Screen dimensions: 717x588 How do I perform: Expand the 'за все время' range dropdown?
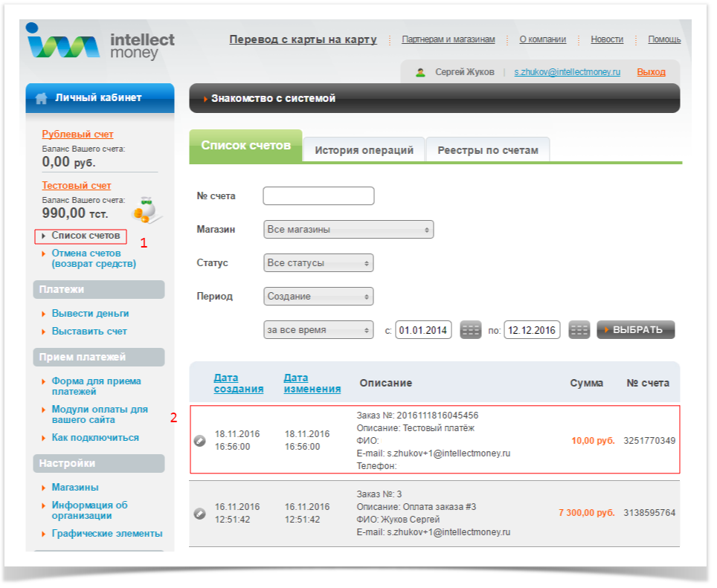point(318,330)
